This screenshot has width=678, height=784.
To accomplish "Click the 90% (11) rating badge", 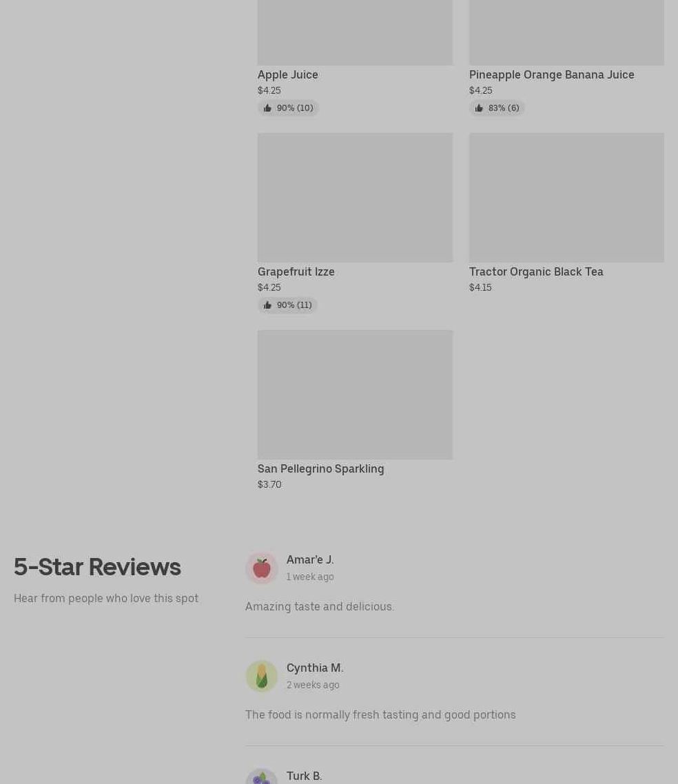I will pos(287,305).
